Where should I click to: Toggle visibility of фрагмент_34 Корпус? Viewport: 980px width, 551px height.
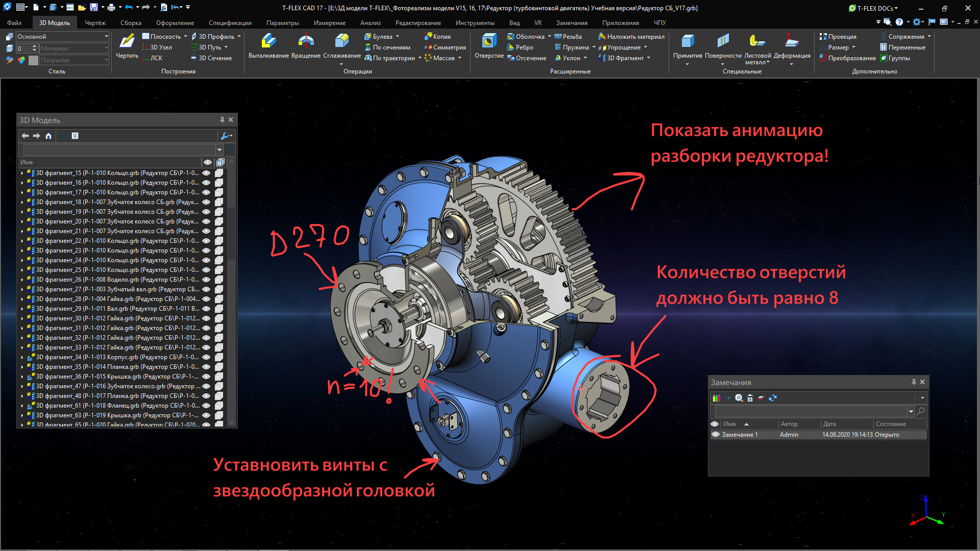coord(207,357)
